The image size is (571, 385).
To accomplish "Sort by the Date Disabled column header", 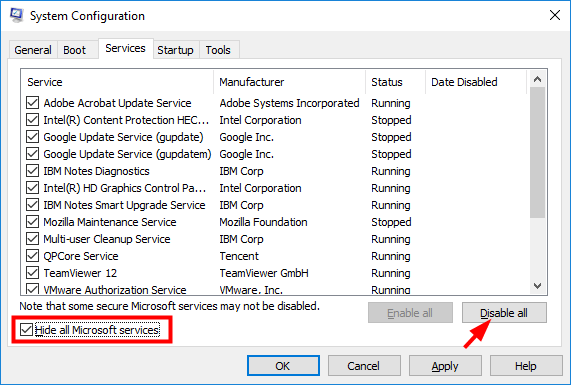I will [476, 82].
